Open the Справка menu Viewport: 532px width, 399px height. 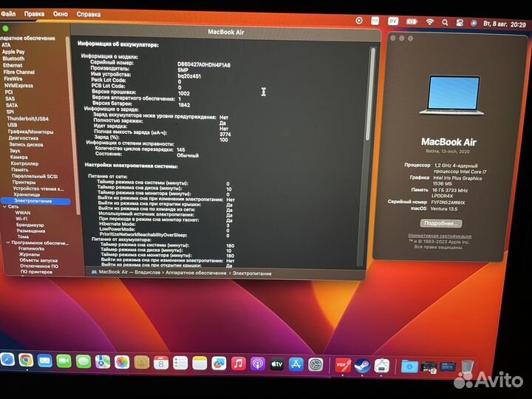point(88,15)
